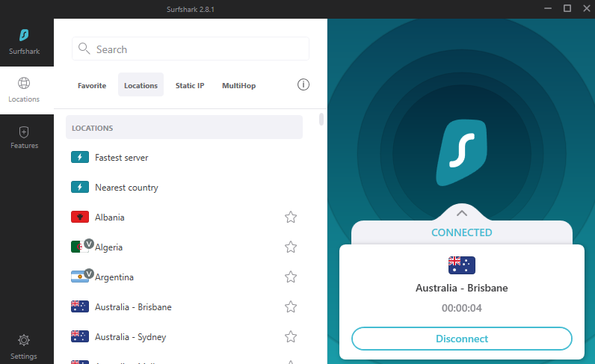Expand the connection details chevron

click(462, 213)
